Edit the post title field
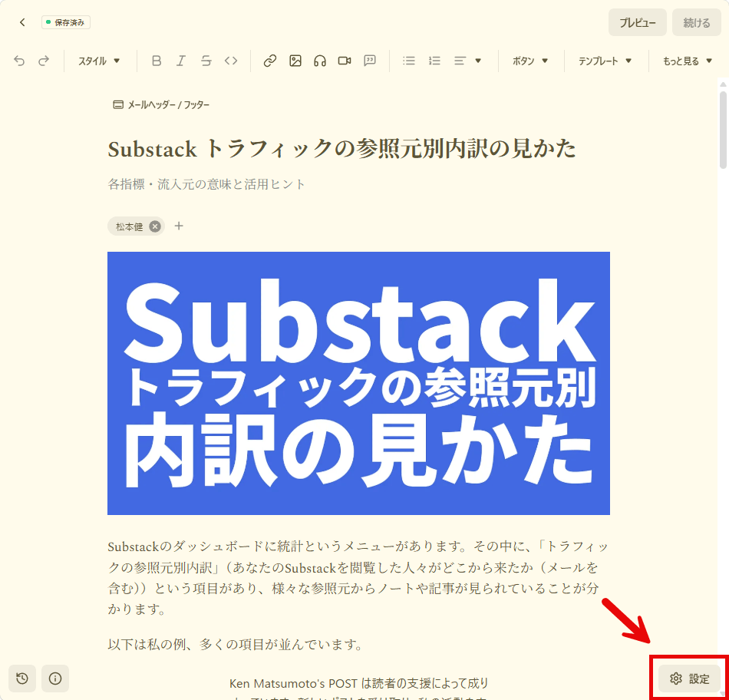This screenshot has height=700, width=729. (341, 150)
